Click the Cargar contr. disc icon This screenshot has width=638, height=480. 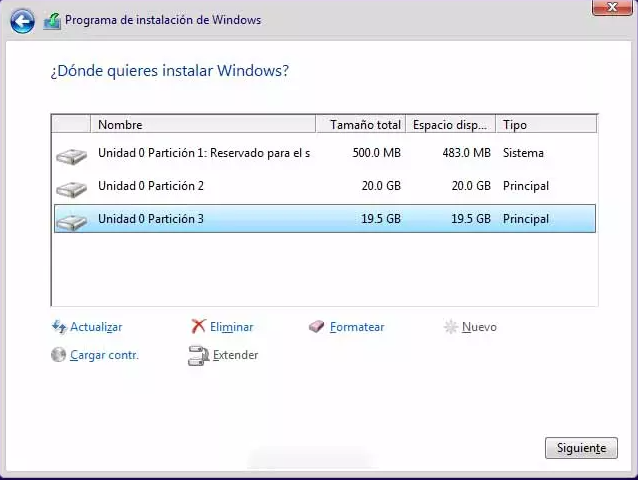(59, 355)
